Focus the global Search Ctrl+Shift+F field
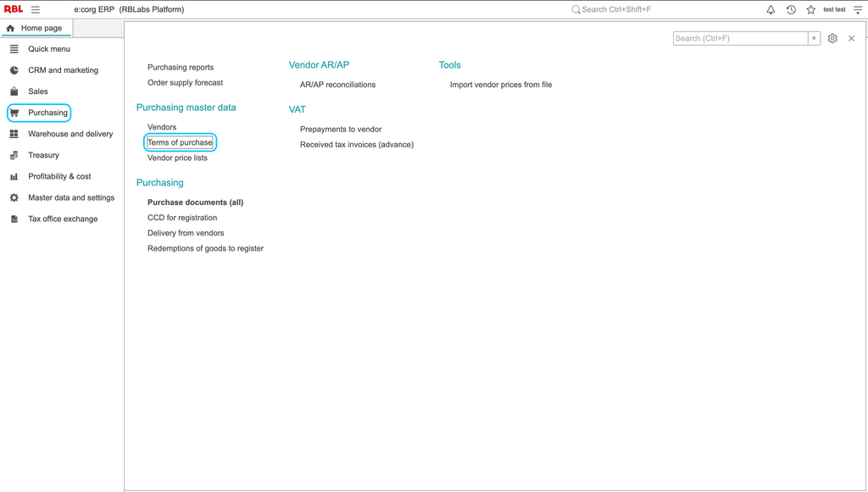 click(x=616, y=9)
